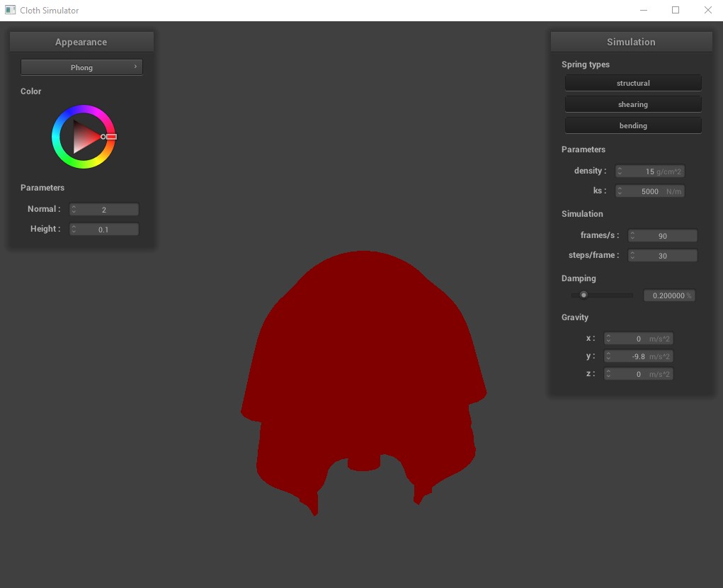Open the Phong shader dropdown
This screenshot has height=588, width=723.
point(81,67)
